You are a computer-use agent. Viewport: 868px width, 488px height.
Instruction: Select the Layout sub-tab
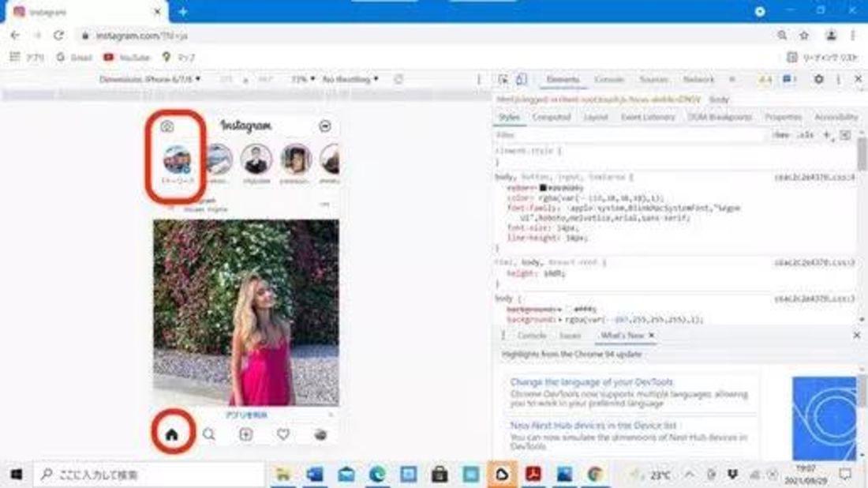(x=596, y=118)
